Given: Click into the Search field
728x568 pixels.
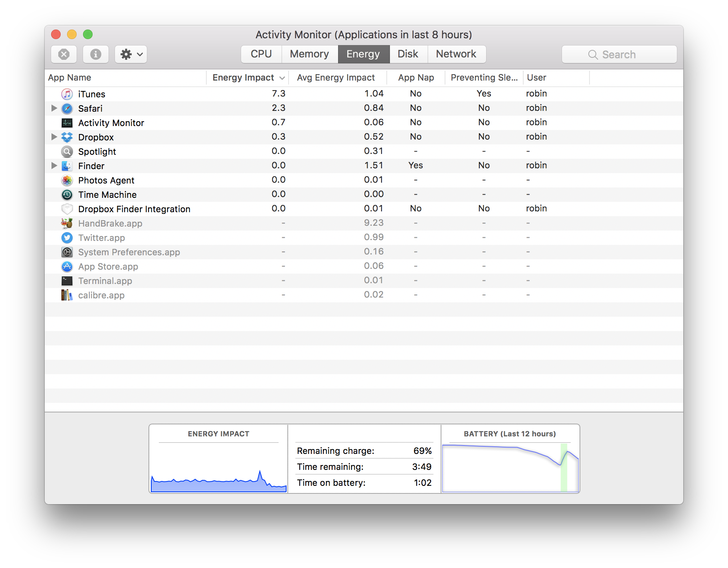Looking at the screenshot, I should point(619,55).
